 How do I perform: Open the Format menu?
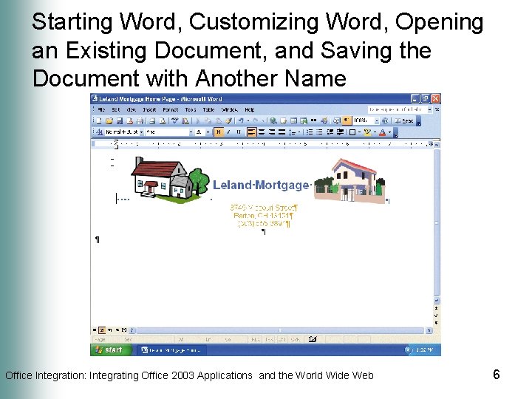click(171, 109)
